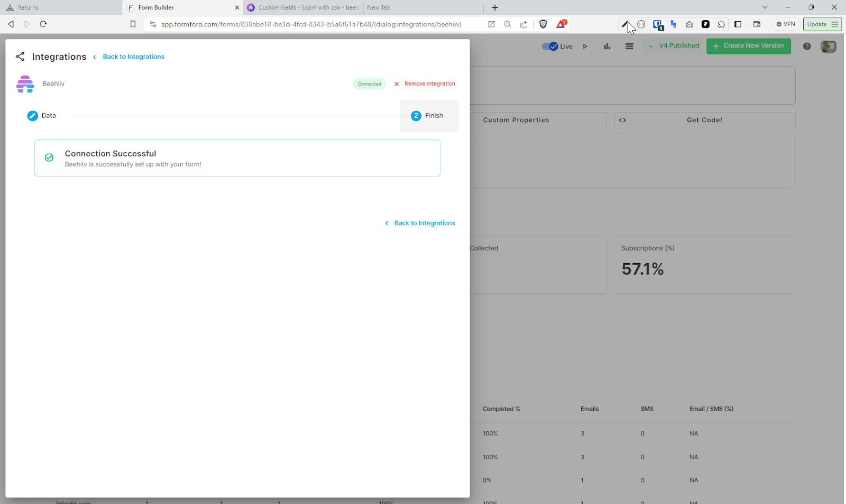Click the browser back arrow
846x504 pixels.
[x=11, y=24]
